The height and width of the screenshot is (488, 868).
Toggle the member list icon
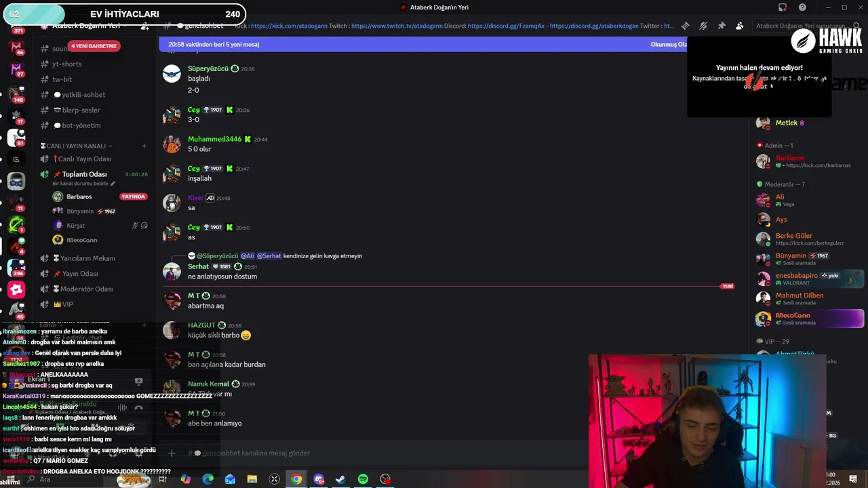click(739, 26)
